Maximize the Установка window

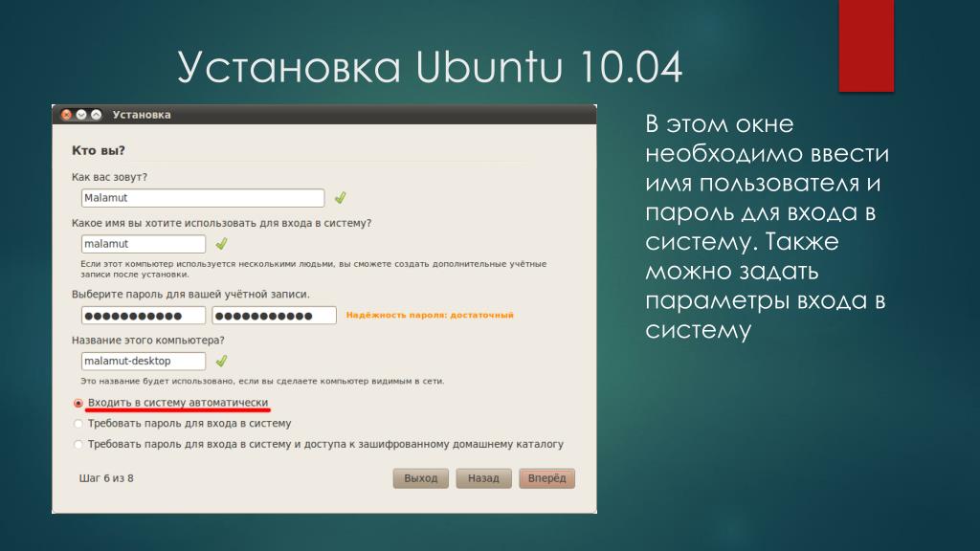[97, 115]
